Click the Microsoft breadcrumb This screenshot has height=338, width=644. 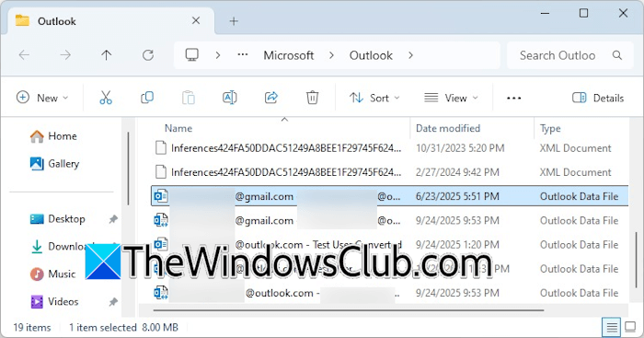[288, 55]
